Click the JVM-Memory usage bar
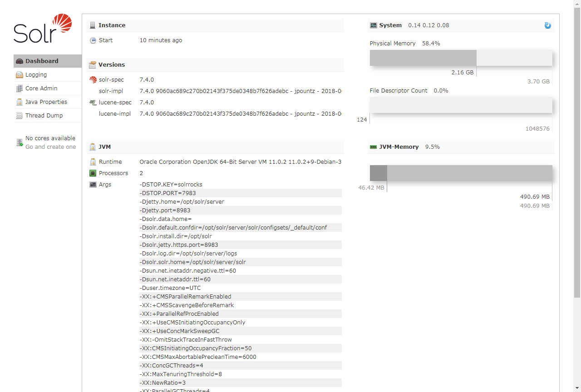This screenshot has width=581, height=392. point(461,173)
